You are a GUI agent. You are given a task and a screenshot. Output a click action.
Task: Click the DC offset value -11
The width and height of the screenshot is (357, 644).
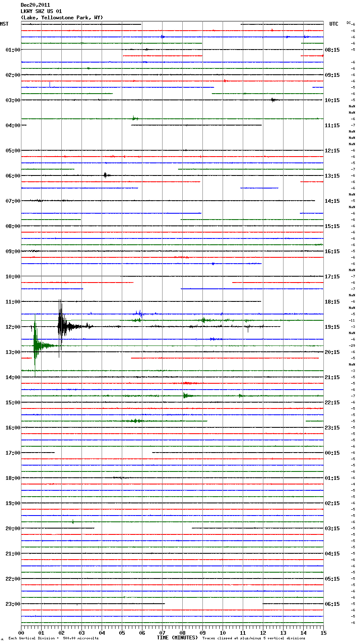(352, 320)
